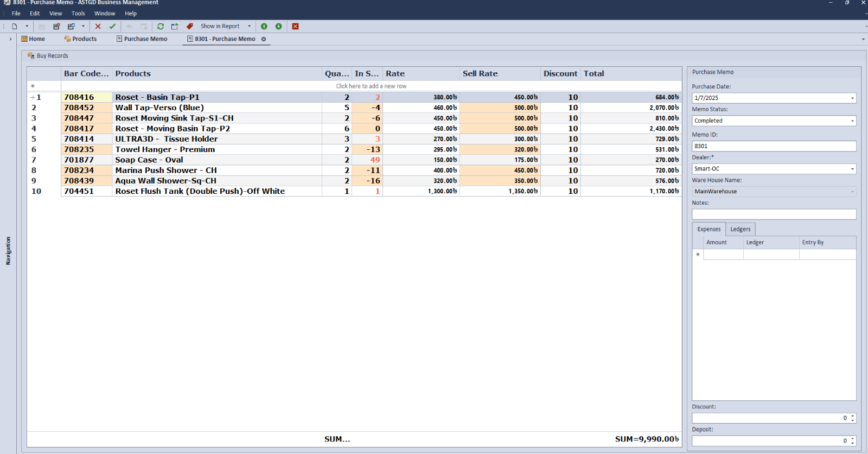
Task: Open the Dealer dropdown showing Smart-OC
Action: [852, 169]
